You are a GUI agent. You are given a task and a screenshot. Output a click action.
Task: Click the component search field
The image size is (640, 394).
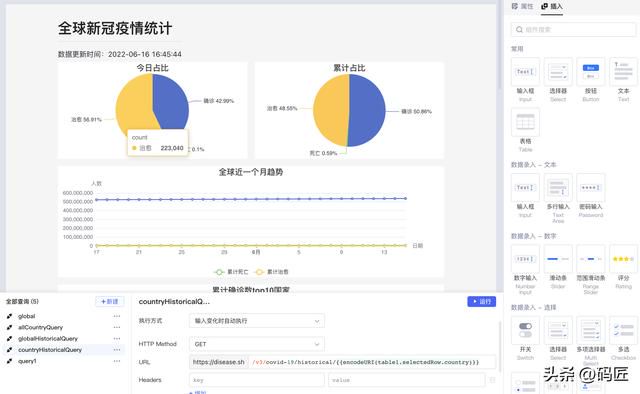(573, 29)
